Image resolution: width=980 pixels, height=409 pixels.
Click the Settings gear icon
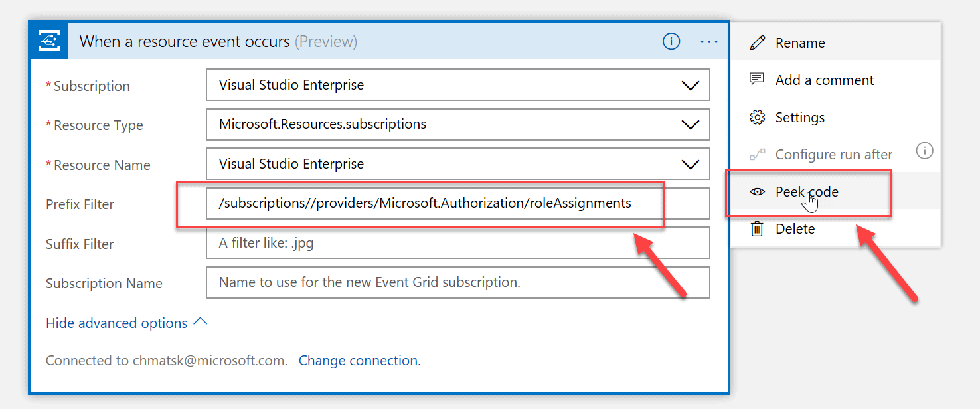[757, 118]
